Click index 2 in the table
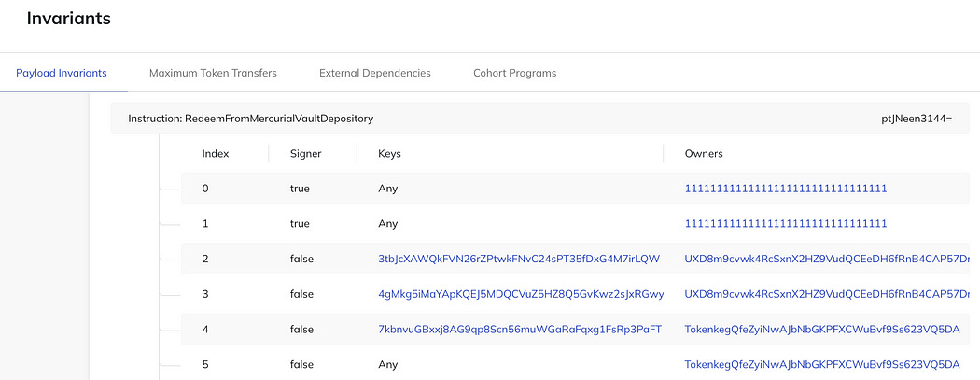This screenshot has width=980, height=380. click(x=205, y=259)
